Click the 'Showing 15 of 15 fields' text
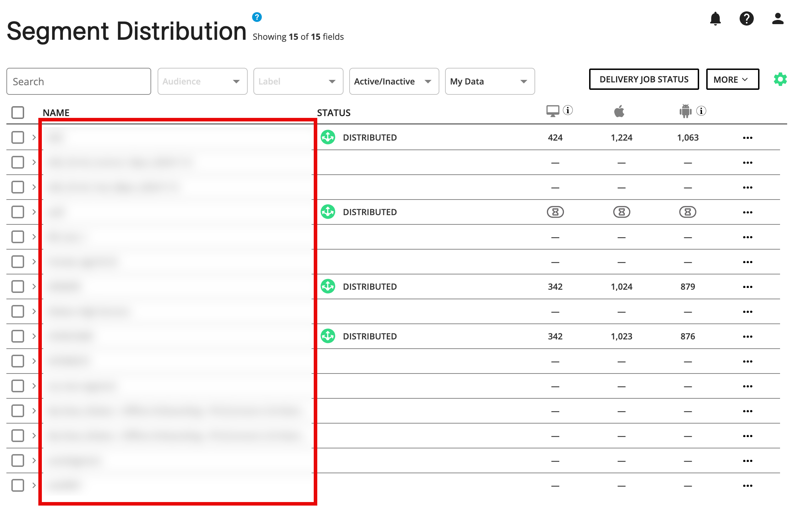Screen dimensions: 812x507 coord(298,37)
